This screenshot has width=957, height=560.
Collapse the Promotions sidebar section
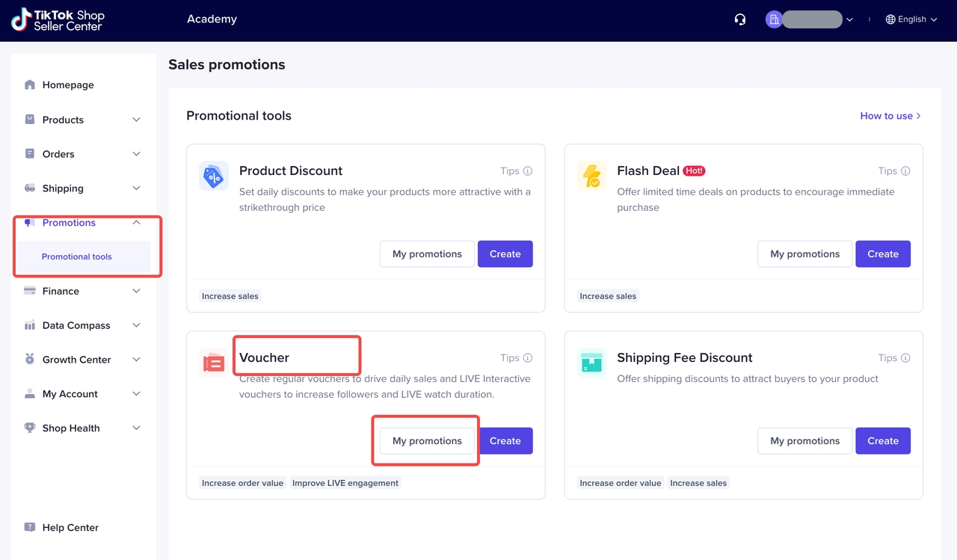point(136,223)
